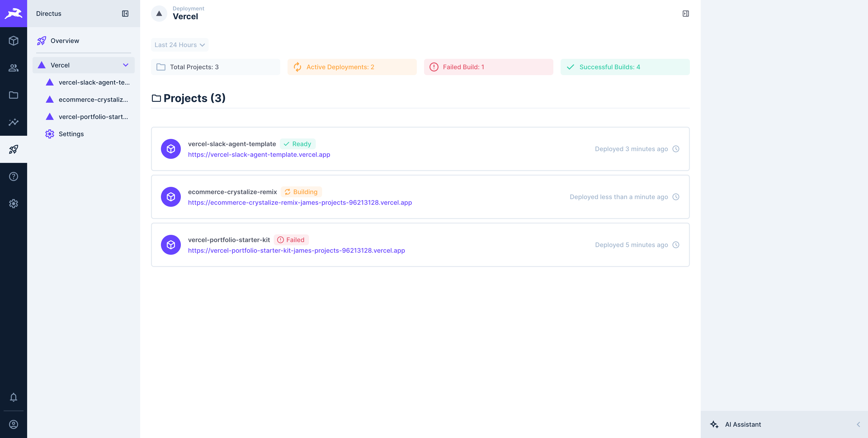Open the User Directory people icon
The width and height of the screenshot is (868, 438).
[x=14, y=68]
